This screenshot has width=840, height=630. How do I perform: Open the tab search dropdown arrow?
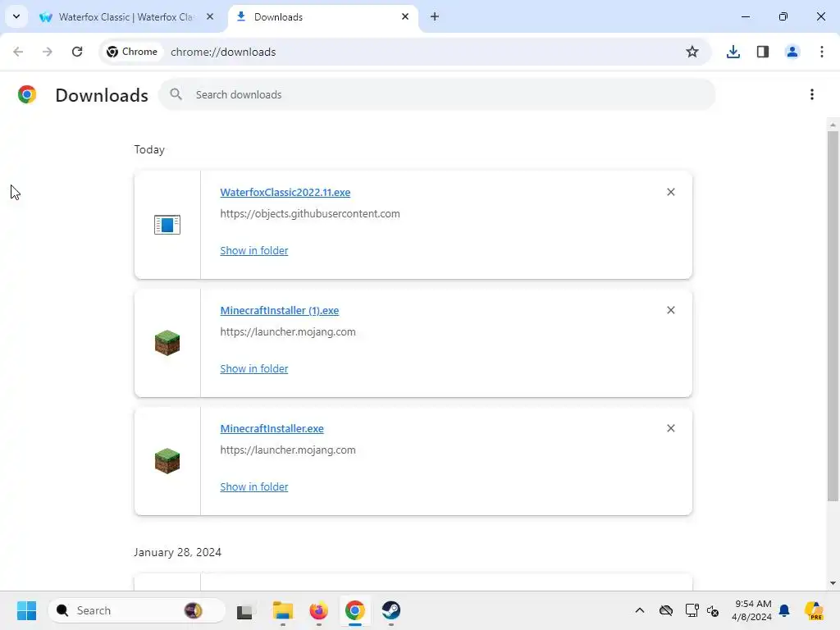tap(16, 16)
